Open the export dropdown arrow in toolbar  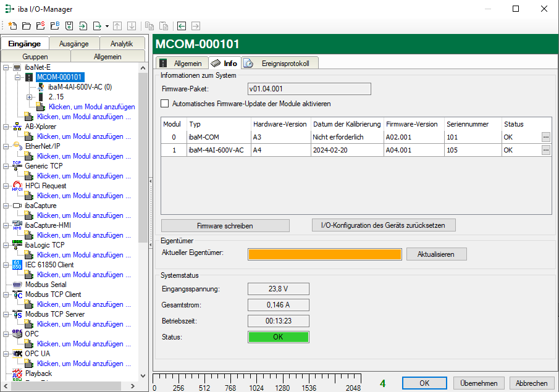click(x=107, y=26)
